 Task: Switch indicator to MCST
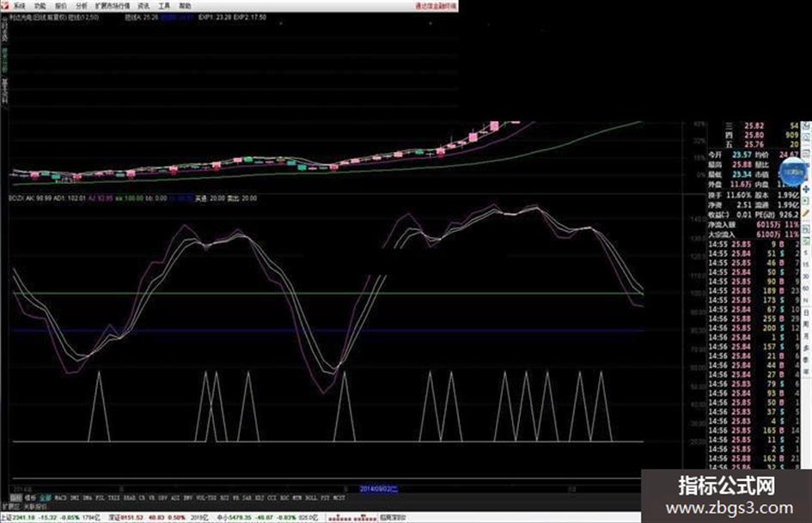point(339,497)
